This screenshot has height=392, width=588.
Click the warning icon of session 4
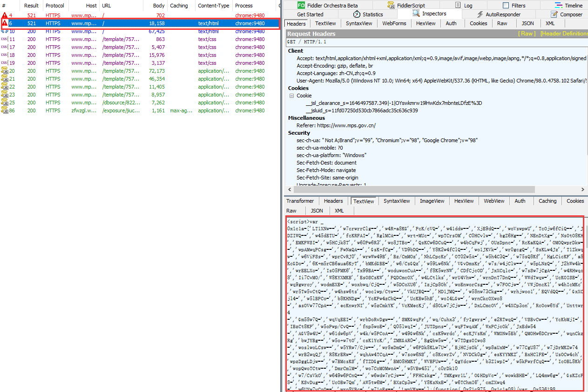[5, 15]
